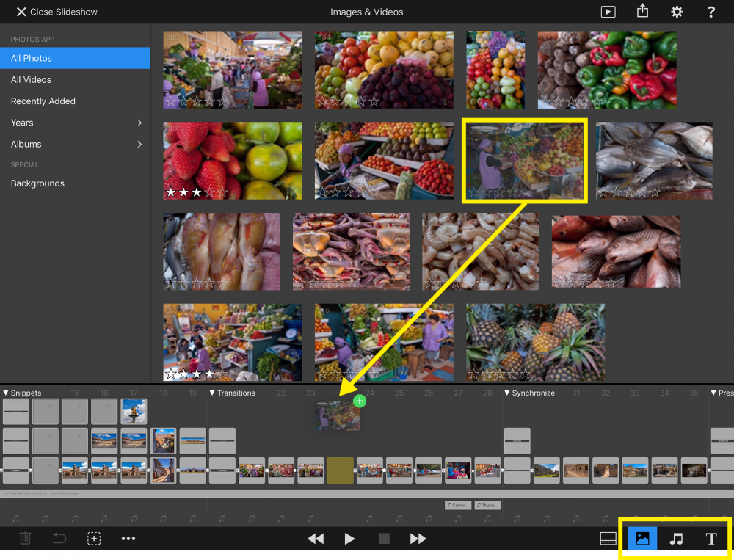Select All Videos in sidebar
Image resolution: width=734 pixels, height=560 pixels.
[75, 79]
